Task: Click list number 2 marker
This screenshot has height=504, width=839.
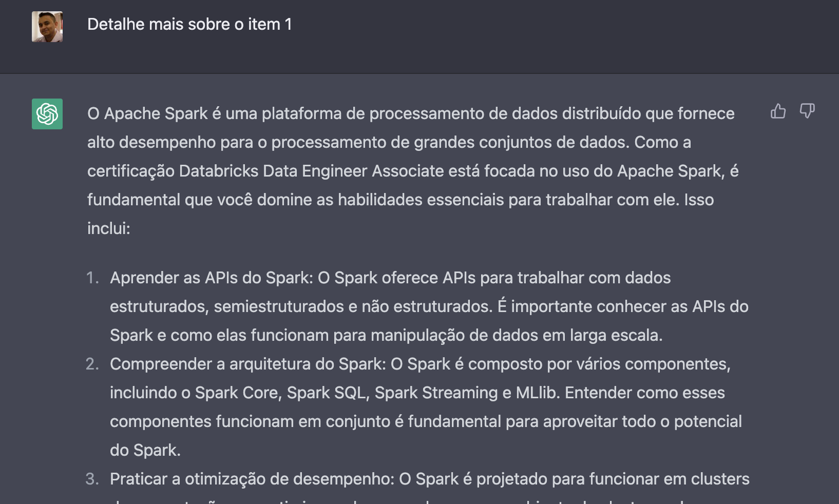Action: (92, 364)
